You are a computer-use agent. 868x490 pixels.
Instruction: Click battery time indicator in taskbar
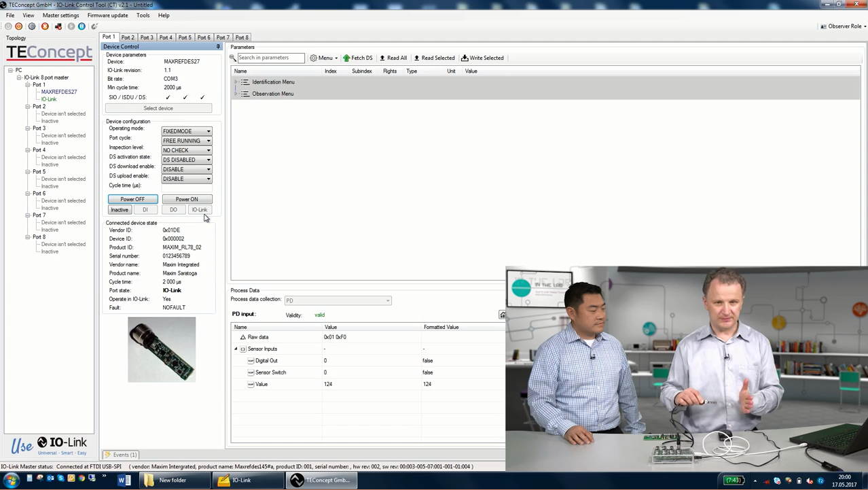click(x=734, y=480)
